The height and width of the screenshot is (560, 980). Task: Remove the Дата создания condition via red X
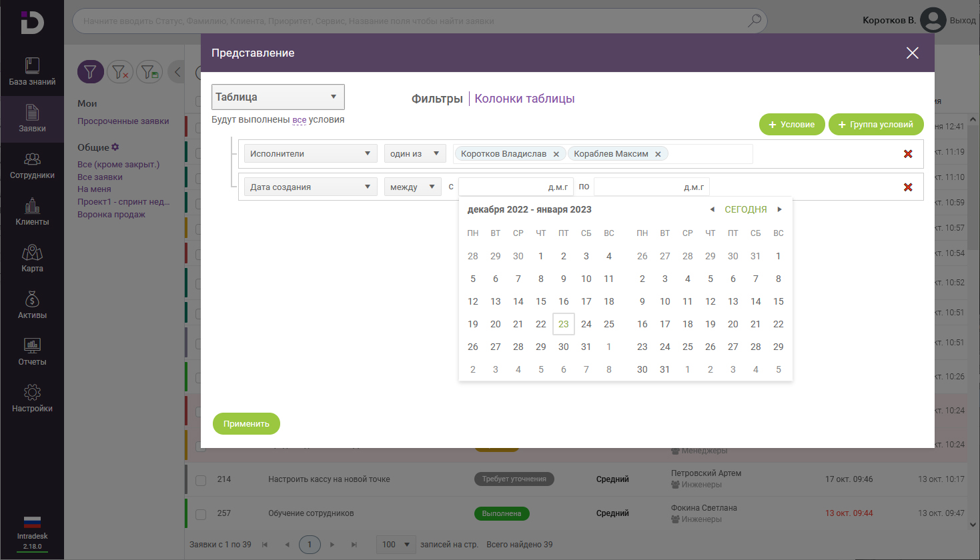click(908, 187)
